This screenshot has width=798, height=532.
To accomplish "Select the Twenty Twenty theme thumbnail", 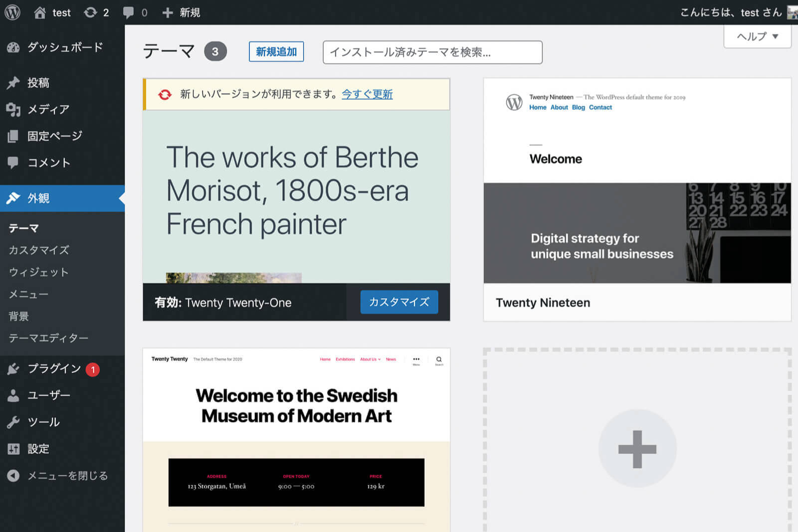I will (296, 440).
